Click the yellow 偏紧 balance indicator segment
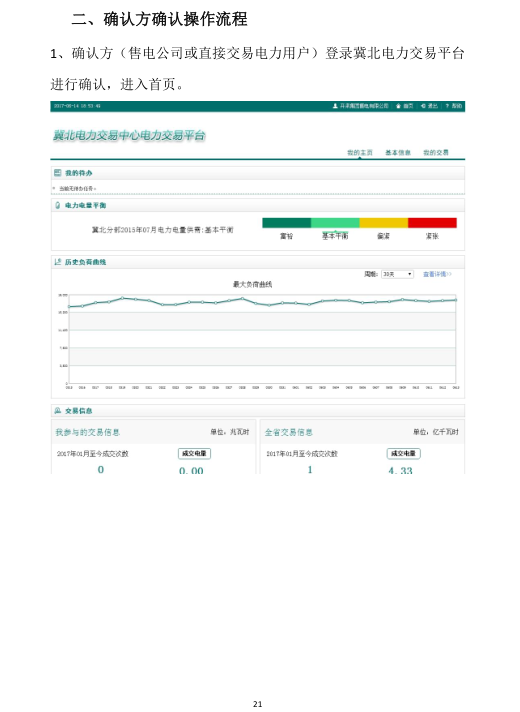520x712 pixels. click(384, 223)
